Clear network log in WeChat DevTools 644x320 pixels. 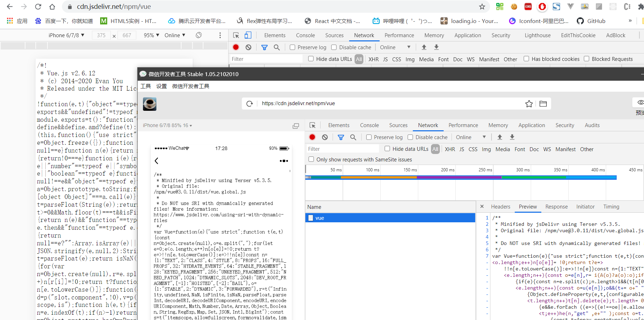325,137
